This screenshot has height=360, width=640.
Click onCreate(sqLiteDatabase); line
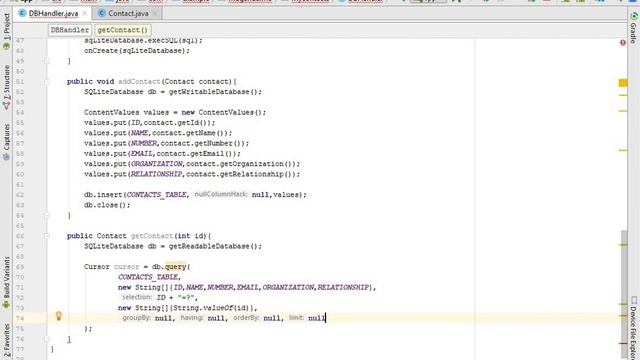[x=137, y=51]
